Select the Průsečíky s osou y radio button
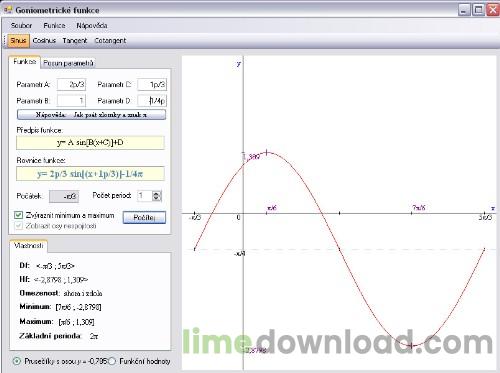Viewport: 500px width, 373px height. coord(16,361)
